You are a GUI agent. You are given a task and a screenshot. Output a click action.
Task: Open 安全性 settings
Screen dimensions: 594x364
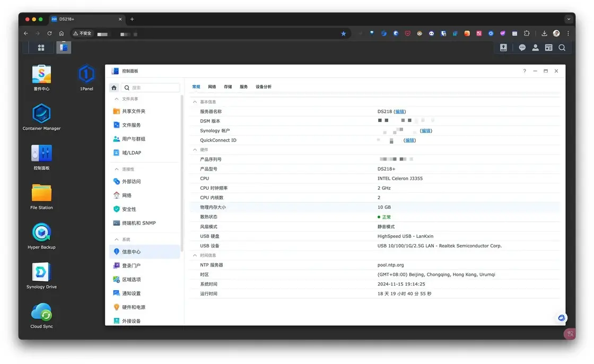tap(145, 209)
